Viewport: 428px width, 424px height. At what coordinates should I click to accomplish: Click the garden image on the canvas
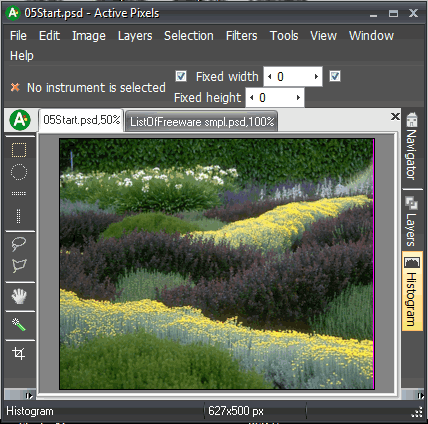pos(217,264)
